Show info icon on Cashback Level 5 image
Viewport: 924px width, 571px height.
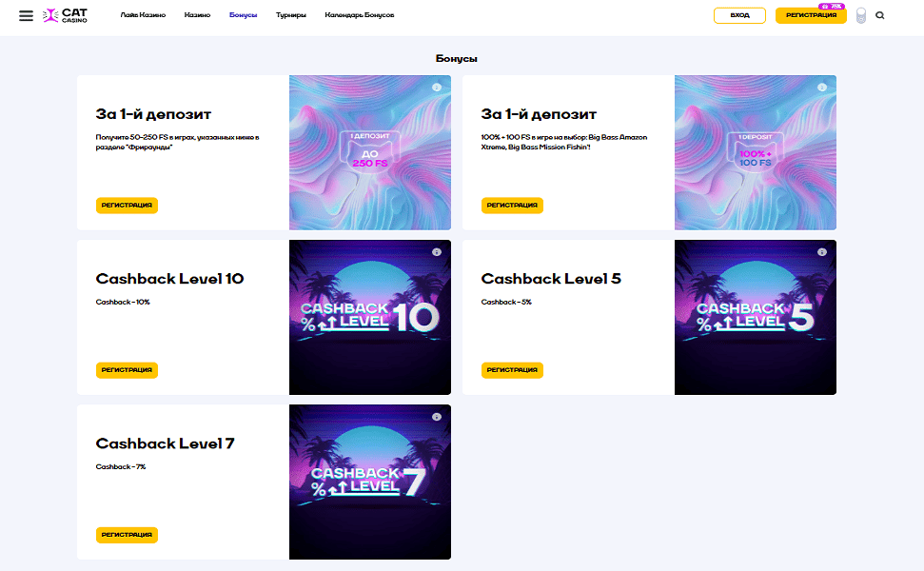(822, 252)
